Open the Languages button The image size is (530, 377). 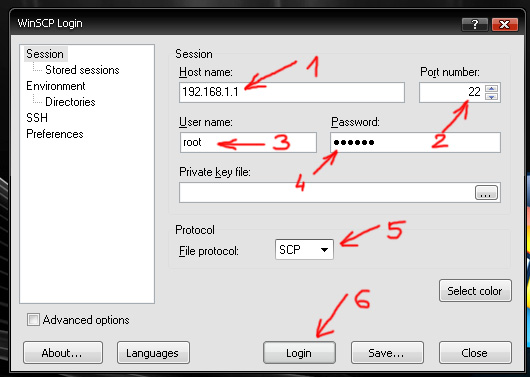(153, 353)
